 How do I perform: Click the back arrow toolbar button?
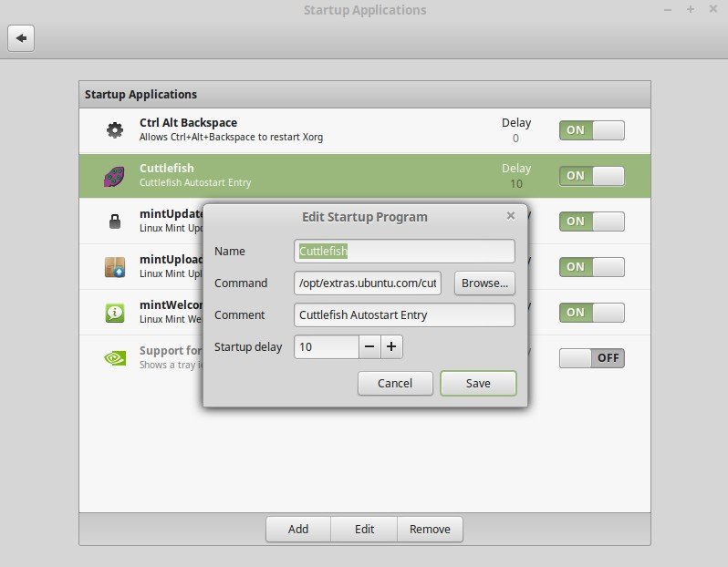point(21,38)
